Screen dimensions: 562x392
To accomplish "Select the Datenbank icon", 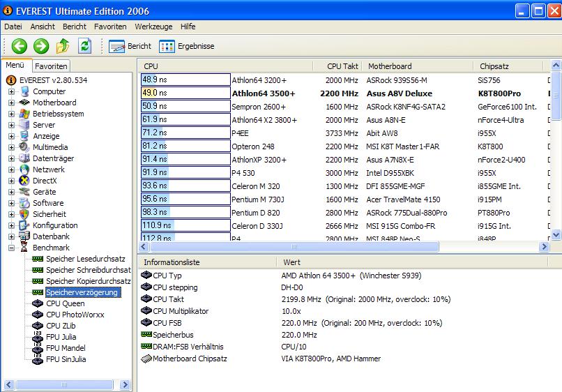I will tap(24, 236).
